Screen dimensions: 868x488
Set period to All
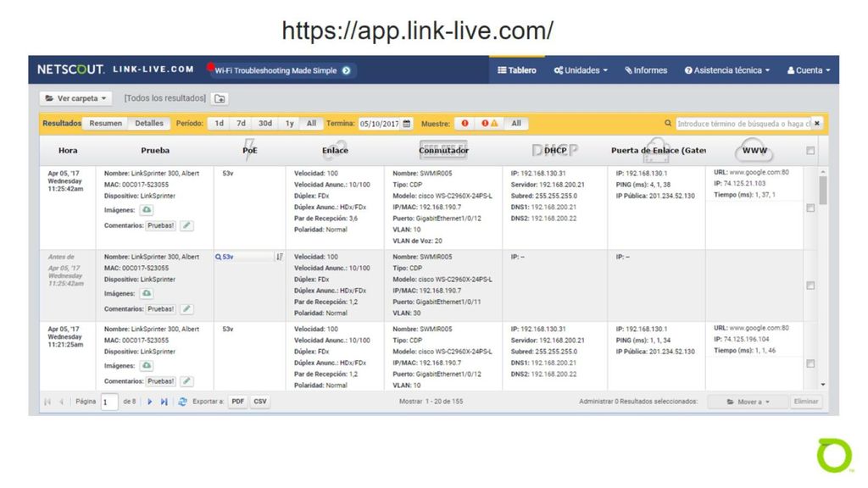click(x=311, y=124)
